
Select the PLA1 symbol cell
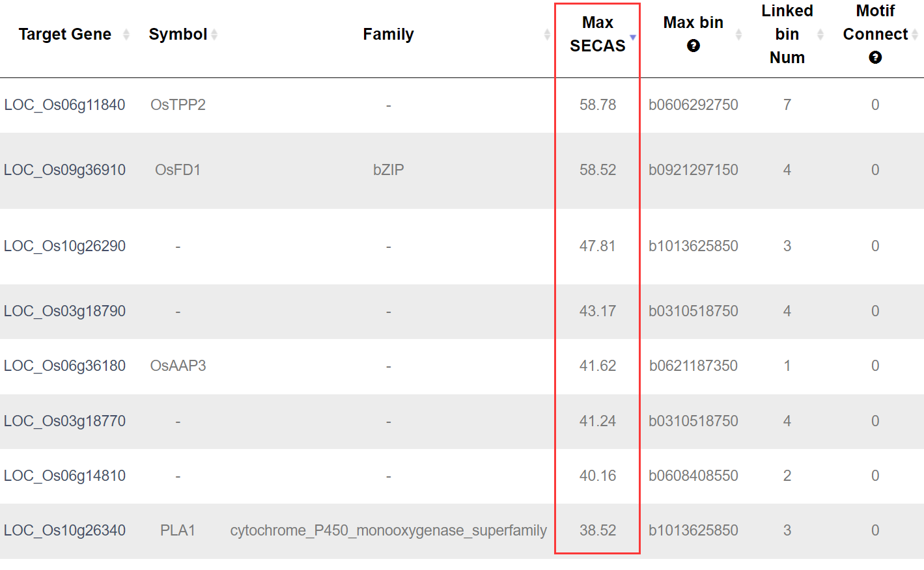click(178, 530)
